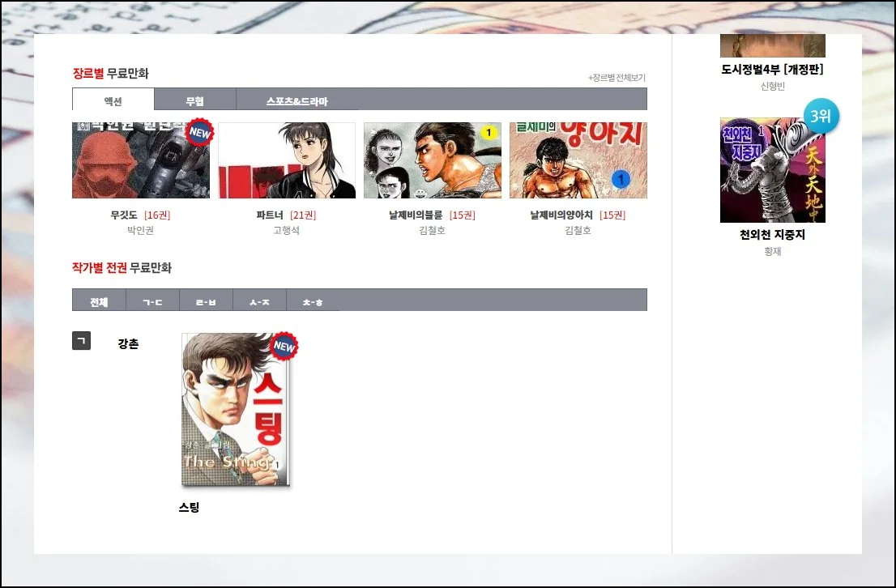Viewport: 896px width, 588px height.
Task: Open the 스포츠&드라마 genre tab
Action: (x=297, y=100)
